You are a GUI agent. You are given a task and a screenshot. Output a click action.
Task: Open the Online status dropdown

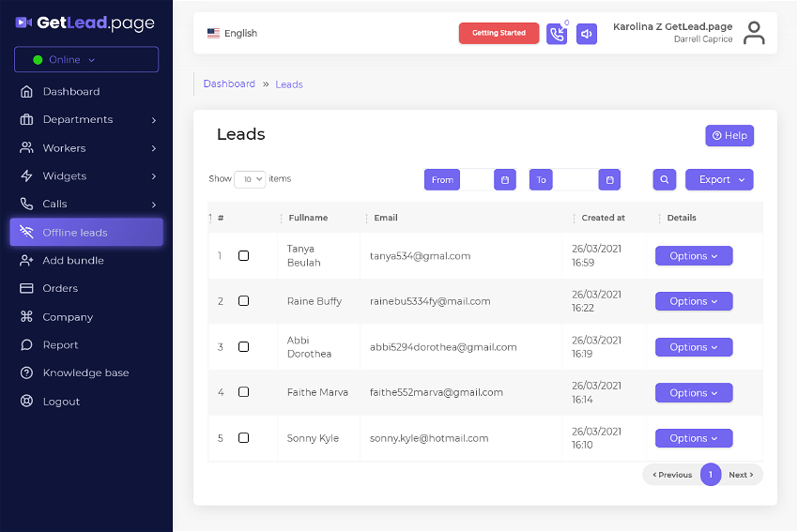(x=86, y=59)
